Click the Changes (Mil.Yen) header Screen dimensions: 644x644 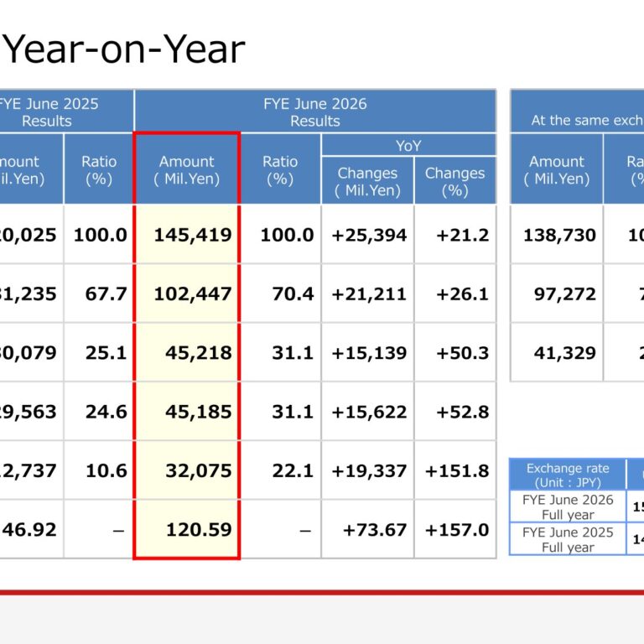(x=367, y=181)
